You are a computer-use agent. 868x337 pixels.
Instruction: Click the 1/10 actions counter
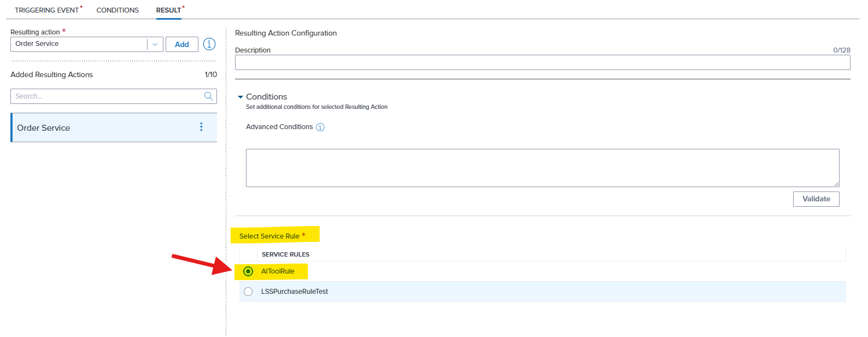211,74
